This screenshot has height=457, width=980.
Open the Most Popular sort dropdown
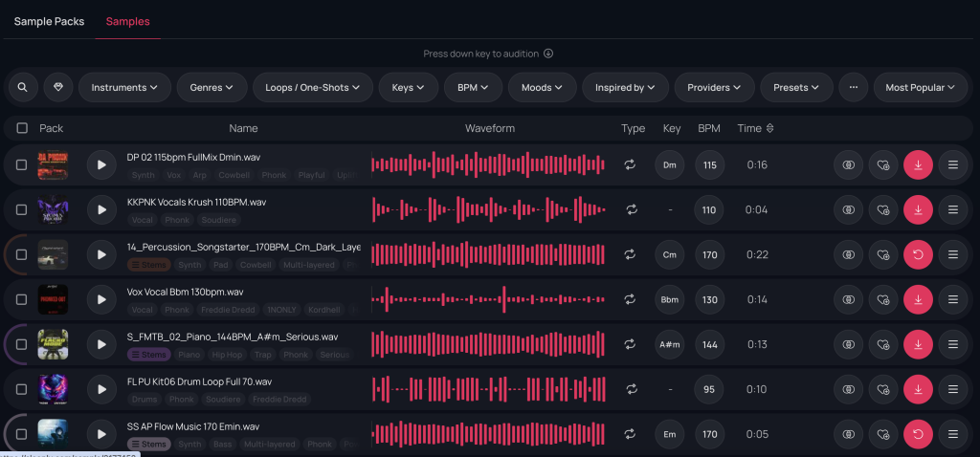(920, 87)
